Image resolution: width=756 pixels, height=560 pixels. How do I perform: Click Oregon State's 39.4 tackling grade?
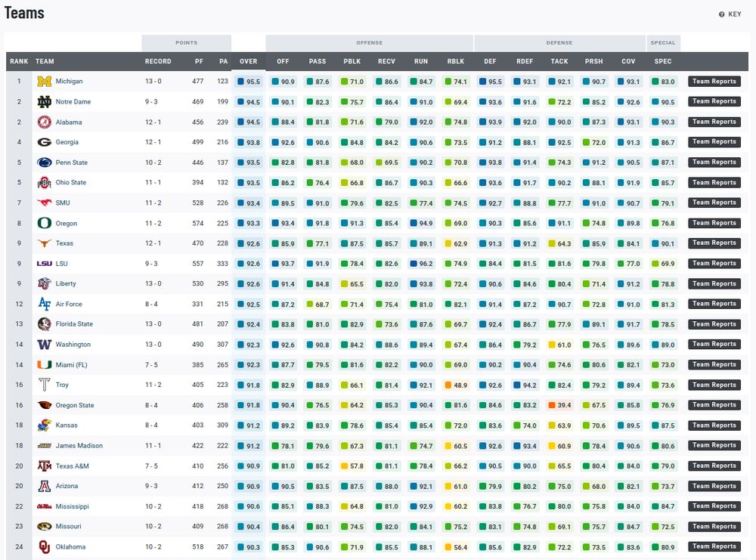tap(559, 405)
